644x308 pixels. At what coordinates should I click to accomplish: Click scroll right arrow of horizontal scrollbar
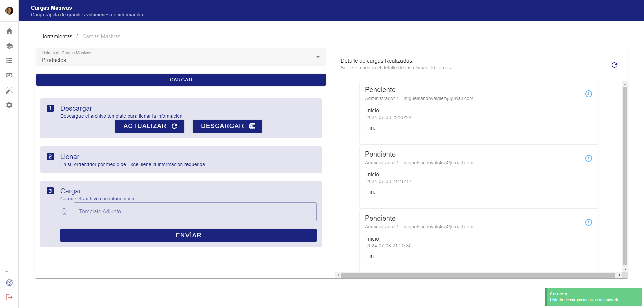click(x=619, y=275)
